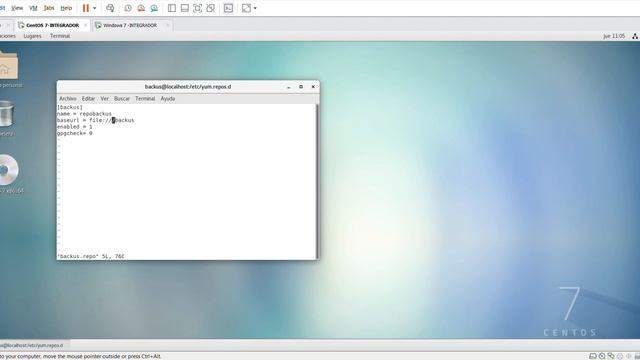Click the enabled = 1 line
Image resolution: width=640 pixels, height=360 pixels.
[75, 127]
